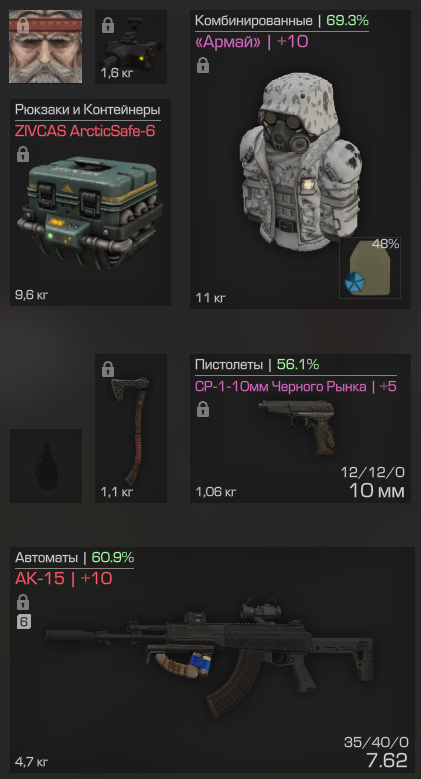Pick the axe melee weapon
This screenshot has width=421, height=779.
point(131,430)
